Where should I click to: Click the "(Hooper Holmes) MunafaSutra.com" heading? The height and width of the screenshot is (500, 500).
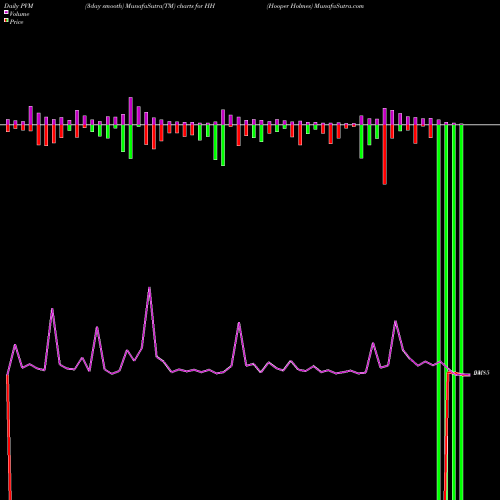click(315, 6)
